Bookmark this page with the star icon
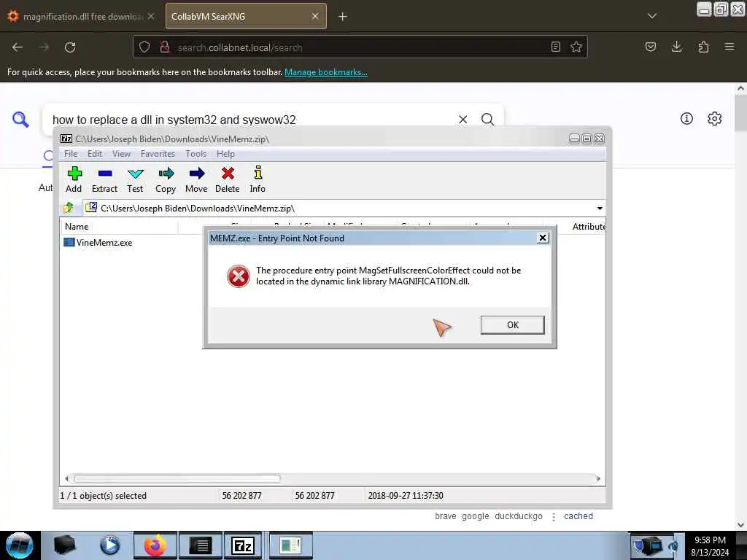This screenshot has height=560, width=747. (576, 47)
